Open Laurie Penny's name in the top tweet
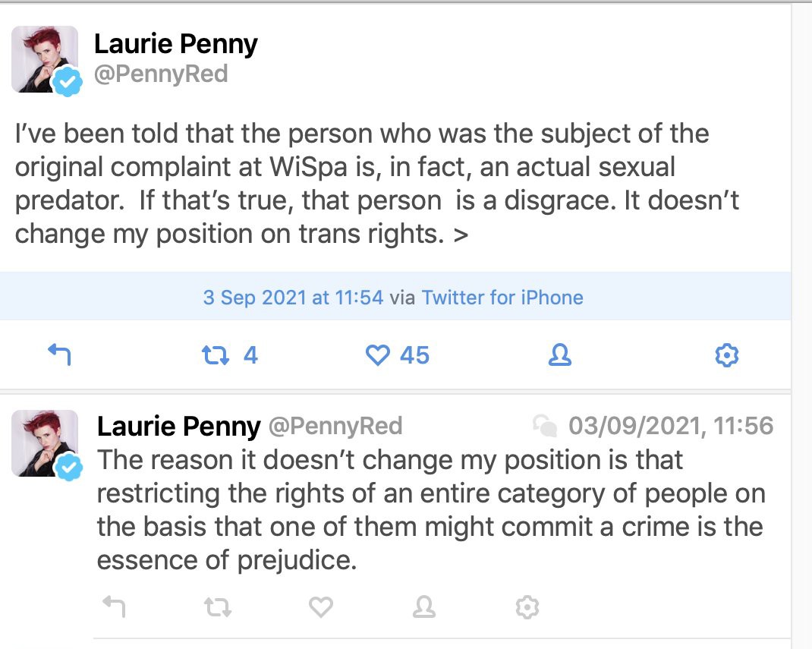812x649 pixels. (x=175, y=44)
